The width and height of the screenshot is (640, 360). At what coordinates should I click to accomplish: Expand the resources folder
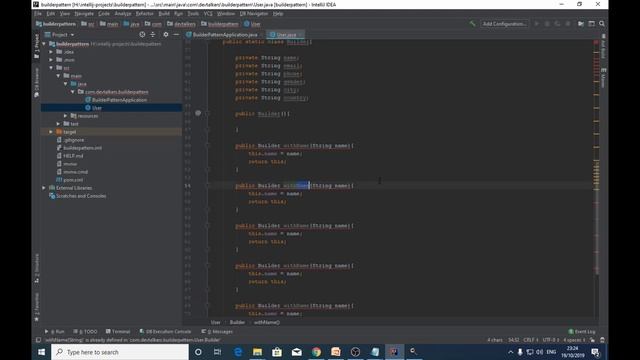(x=66, y=116)
